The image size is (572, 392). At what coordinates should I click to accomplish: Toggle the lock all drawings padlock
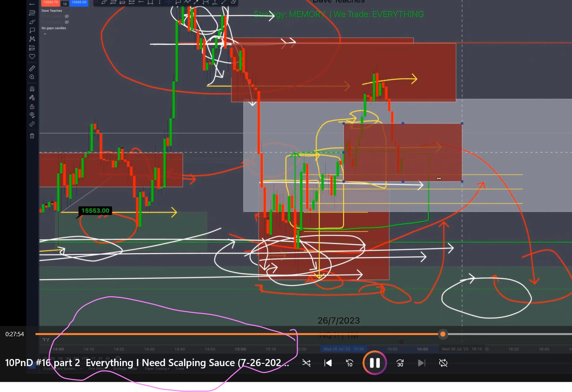tap(32, 106)
